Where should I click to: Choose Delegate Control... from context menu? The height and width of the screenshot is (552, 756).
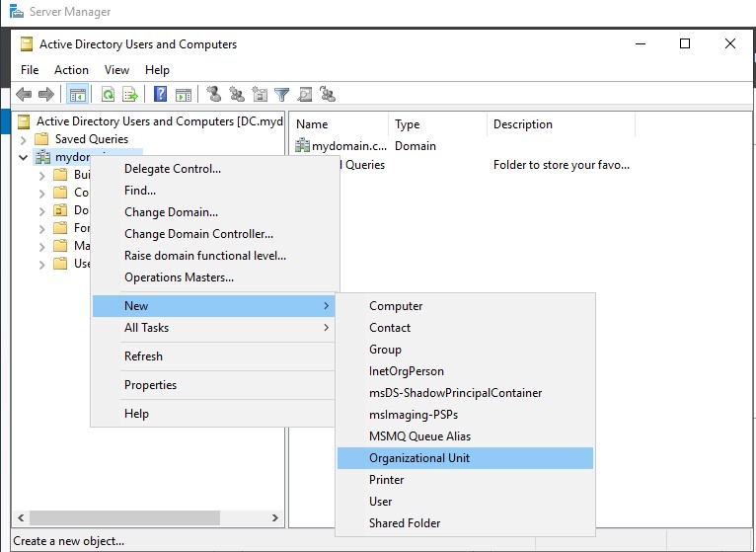(x=213, y=169)
